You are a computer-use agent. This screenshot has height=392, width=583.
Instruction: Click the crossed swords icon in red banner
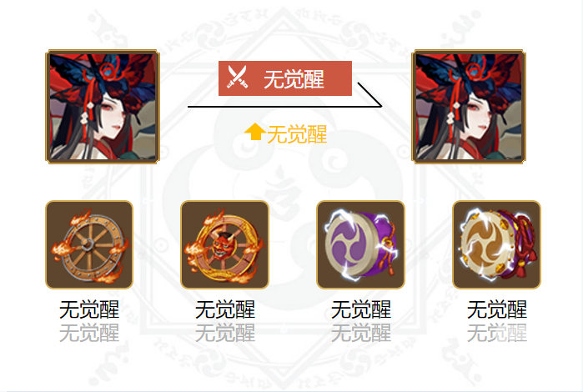238,78
